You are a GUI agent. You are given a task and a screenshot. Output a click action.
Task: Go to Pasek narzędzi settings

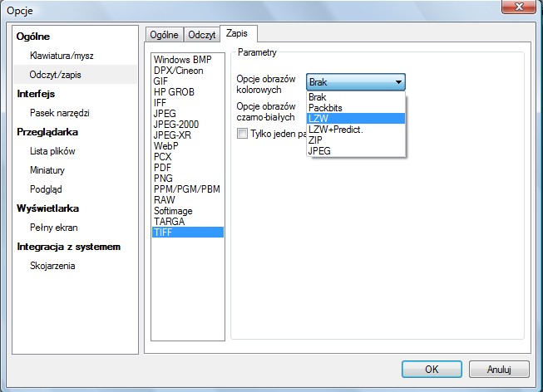[x=59, y=113]
